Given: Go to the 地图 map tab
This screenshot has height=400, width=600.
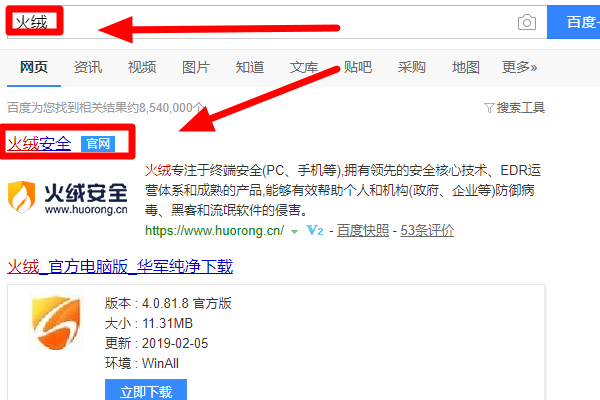Looking at the screenshot, I should (x=466, y=67).
